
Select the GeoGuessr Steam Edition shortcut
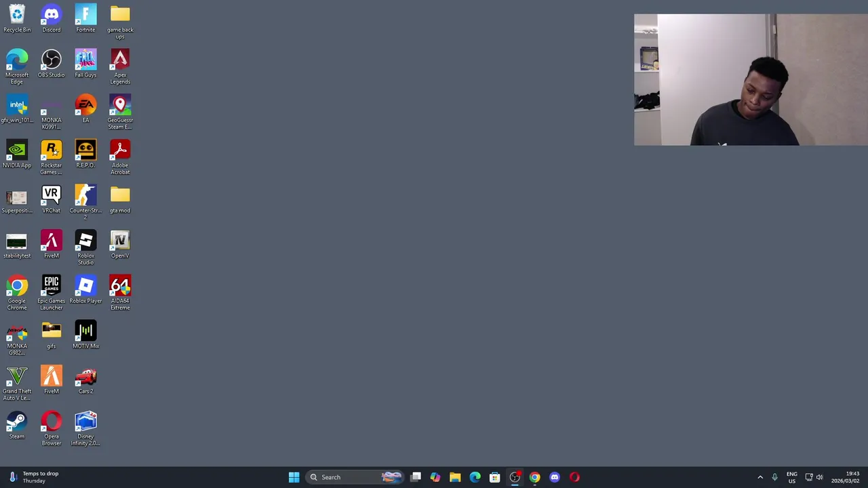tap(120, 113)
